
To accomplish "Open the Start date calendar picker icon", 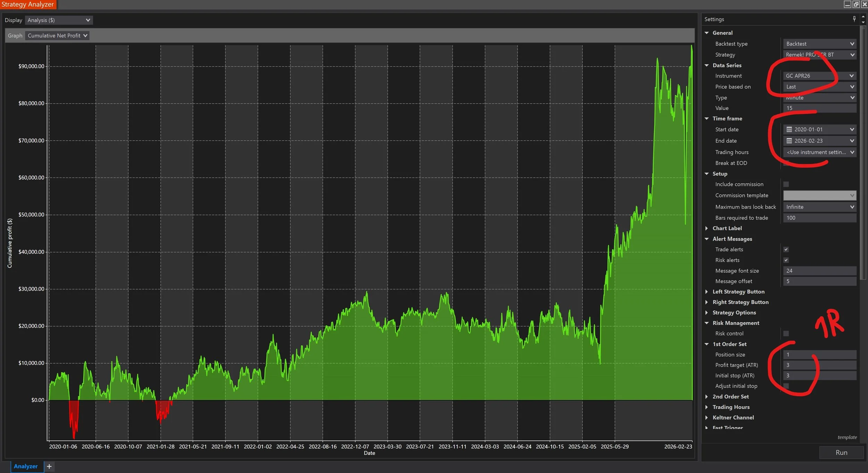I will (789, 129).
